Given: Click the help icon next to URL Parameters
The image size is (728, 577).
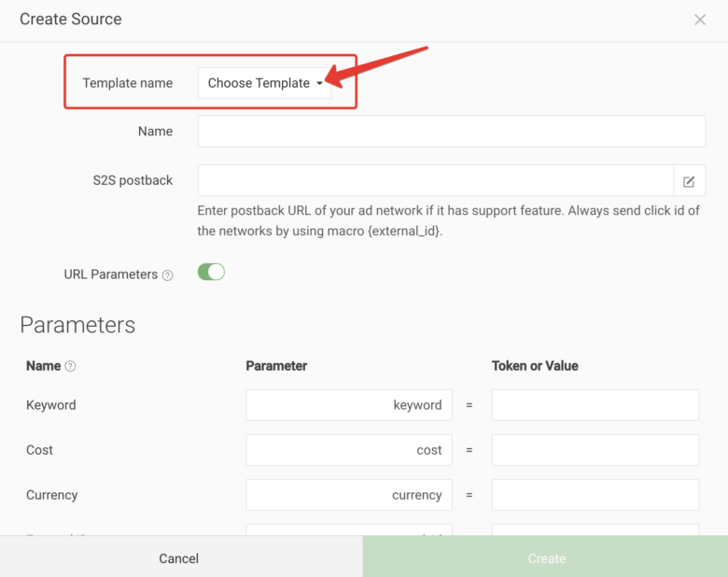Looking at the screenshot, I should point(168,275).
